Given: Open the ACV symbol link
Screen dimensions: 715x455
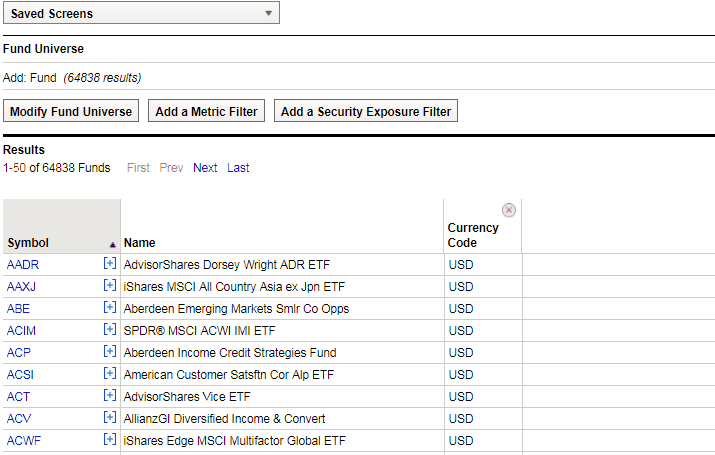Looking at the screenshot, I should 19,419.
